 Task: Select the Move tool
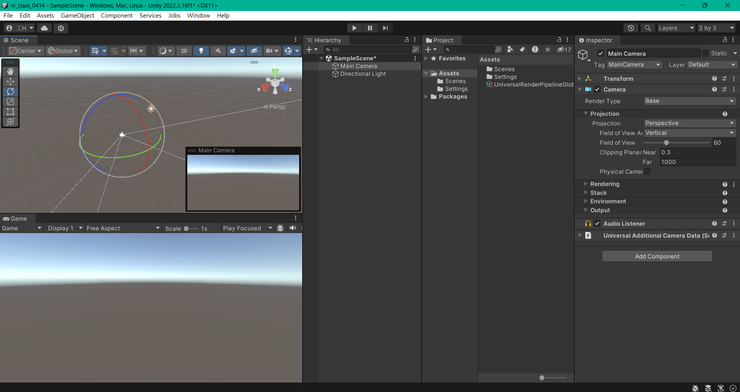[x=10, y=81]
